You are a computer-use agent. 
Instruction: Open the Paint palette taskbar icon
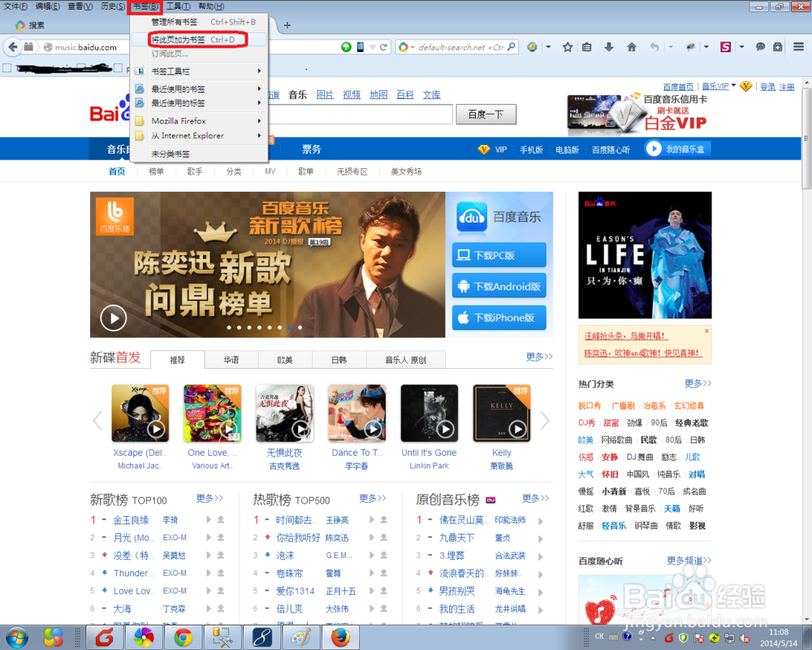coord(301,638)
